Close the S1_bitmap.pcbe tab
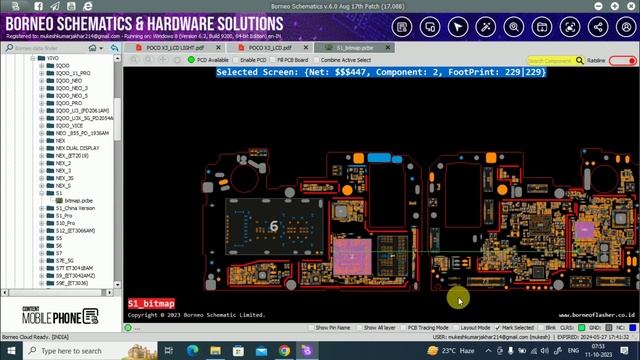Image resolution: width=640 pixels, height=360 pixels. (x=388, y=48)
